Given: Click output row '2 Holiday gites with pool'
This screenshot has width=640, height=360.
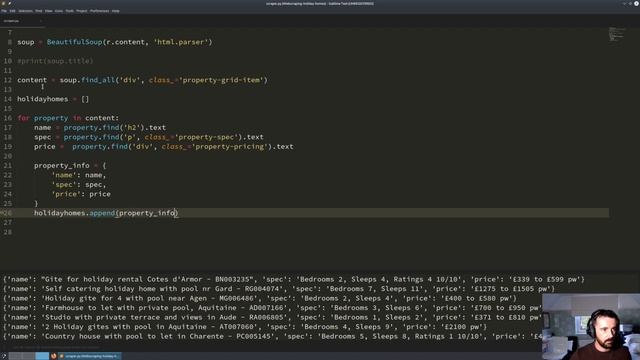Looking at the screenshot, I should pyautogui.click(x=245, y=327).
